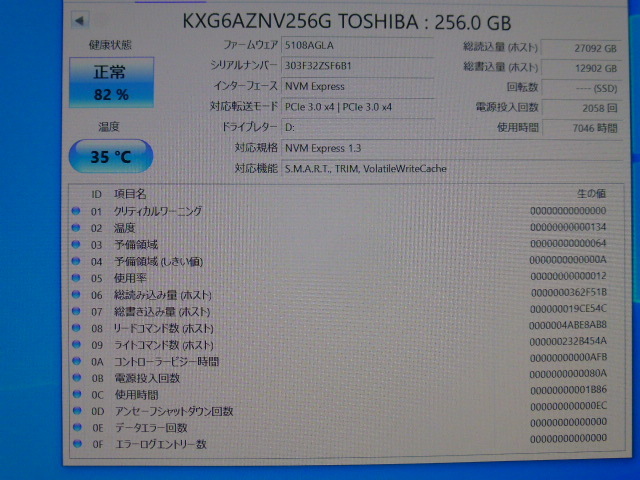Focus the interface field NVM Express
640x480 pixels.
[x=357, y=87]
